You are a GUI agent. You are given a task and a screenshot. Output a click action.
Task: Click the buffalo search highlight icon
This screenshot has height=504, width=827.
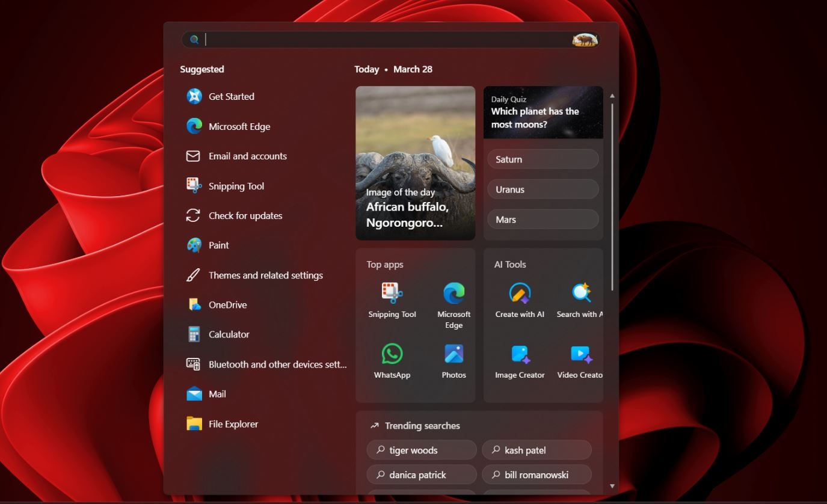click(x=585, y=40)
